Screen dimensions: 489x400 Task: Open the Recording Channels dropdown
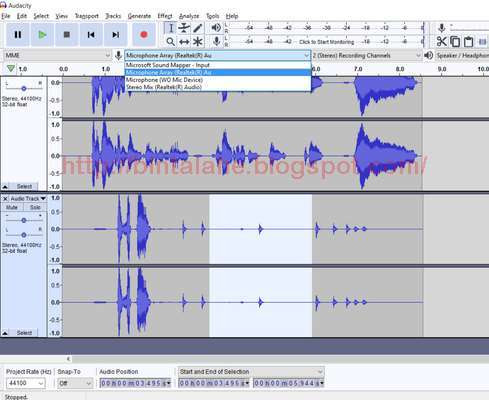click(x=367, y=55)
